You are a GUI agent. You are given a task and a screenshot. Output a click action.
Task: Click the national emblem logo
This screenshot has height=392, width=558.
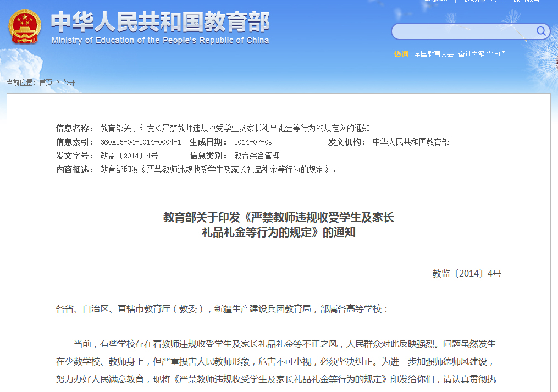coord(25,27)
